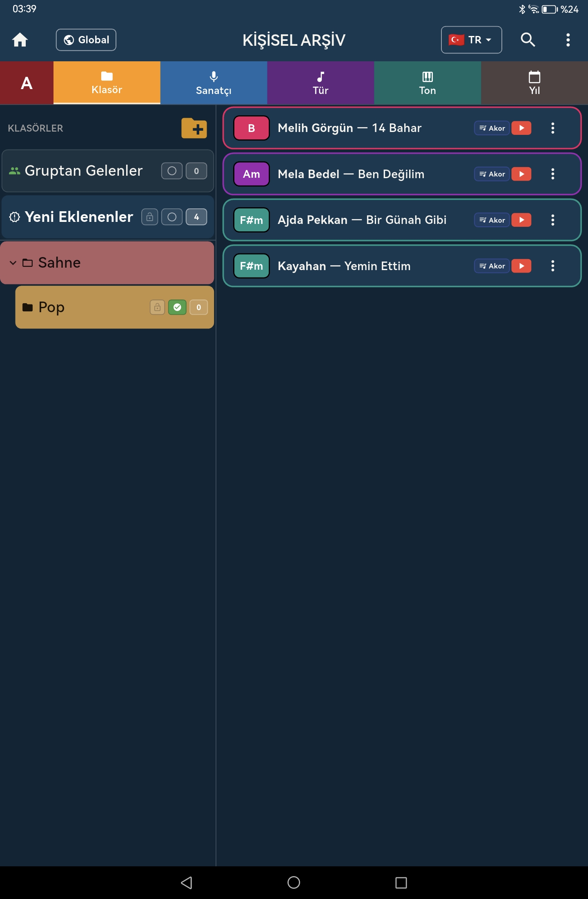This screenshot has height=899, width=588.
Task: Open Akor chords for Ben Değilim
Action: [492, 174]
